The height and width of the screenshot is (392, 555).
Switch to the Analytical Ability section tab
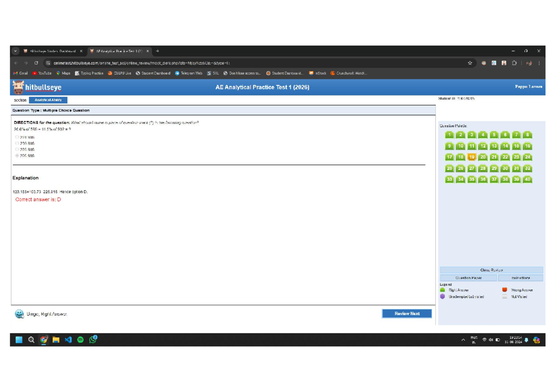click(x=48, y=100)
